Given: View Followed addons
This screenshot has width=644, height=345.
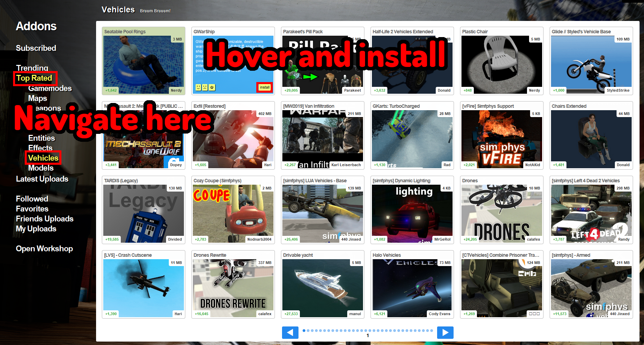Looking at the screenshot, I should tap(32, 199).
